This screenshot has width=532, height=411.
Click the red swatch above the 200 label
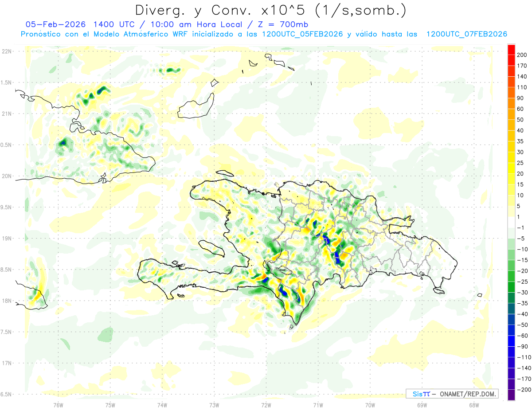[511, 50]
